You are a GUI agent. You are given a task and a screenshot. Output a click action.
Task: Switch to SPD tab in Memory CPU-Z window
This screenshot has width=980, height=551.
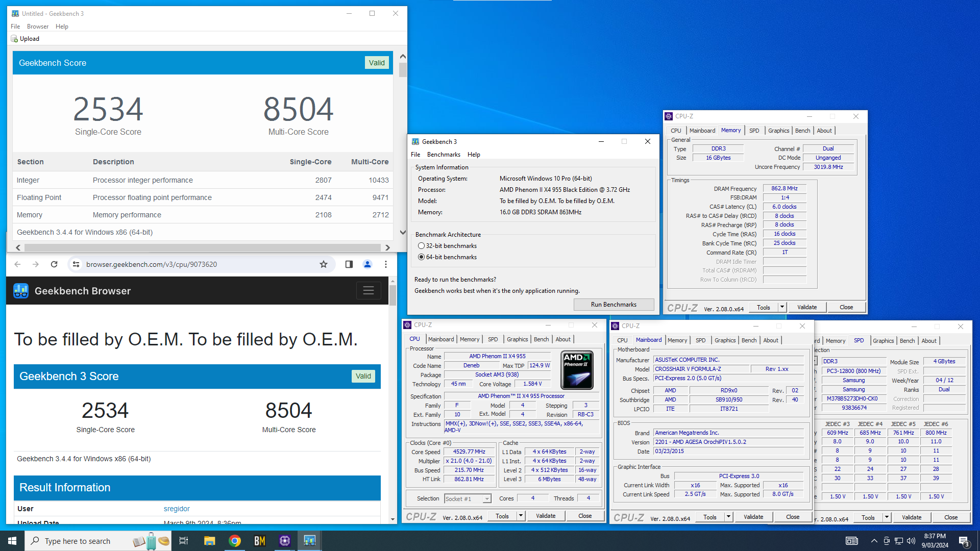point(754,131)
